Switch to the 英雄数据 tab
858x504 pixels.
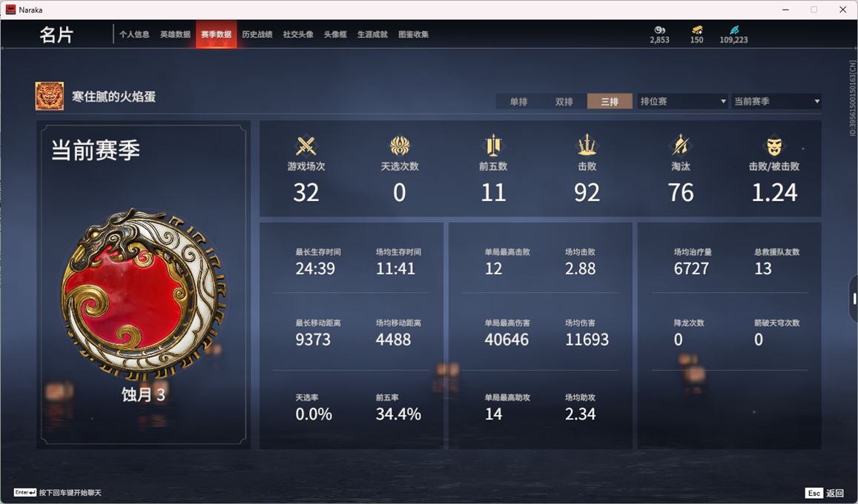coord(175,34)
